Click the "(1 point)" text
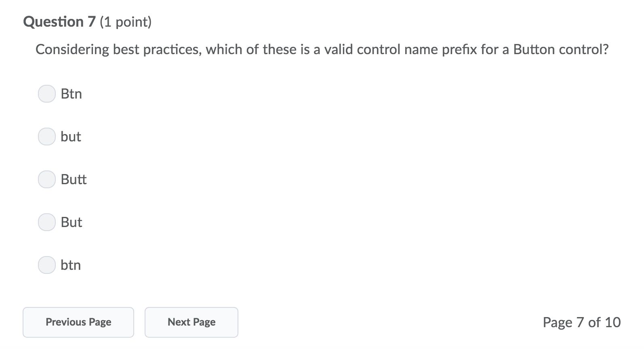 125,22
